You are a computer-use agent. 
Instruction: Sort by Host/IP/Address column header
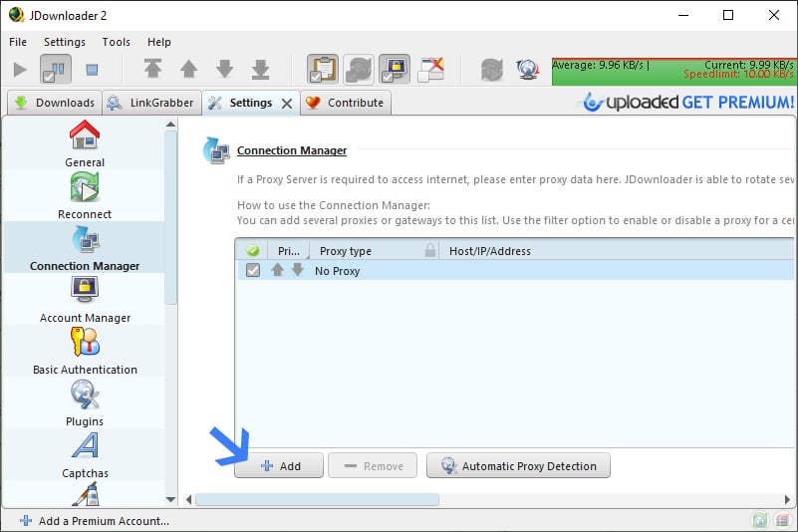coord(489,251)
